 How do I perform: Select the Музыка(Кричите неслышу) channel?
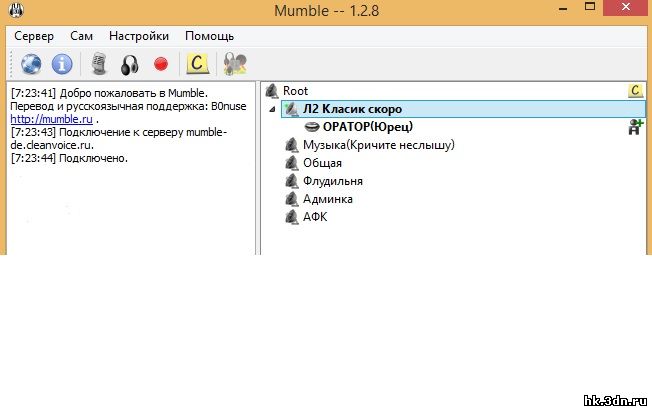click(x=378, y=145)
